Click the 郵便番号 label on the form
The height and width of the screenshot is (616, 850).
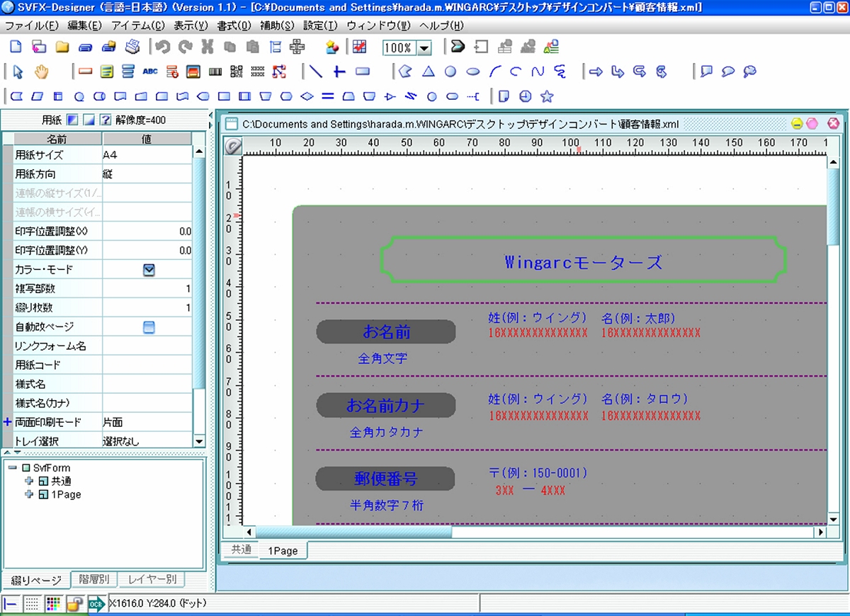[386, 479]
